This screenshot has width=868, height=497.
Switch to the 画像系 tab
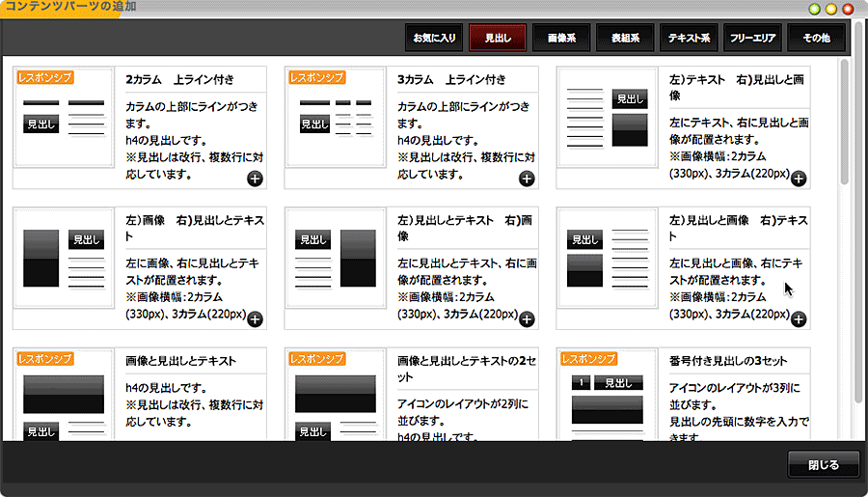click(561, 38)
